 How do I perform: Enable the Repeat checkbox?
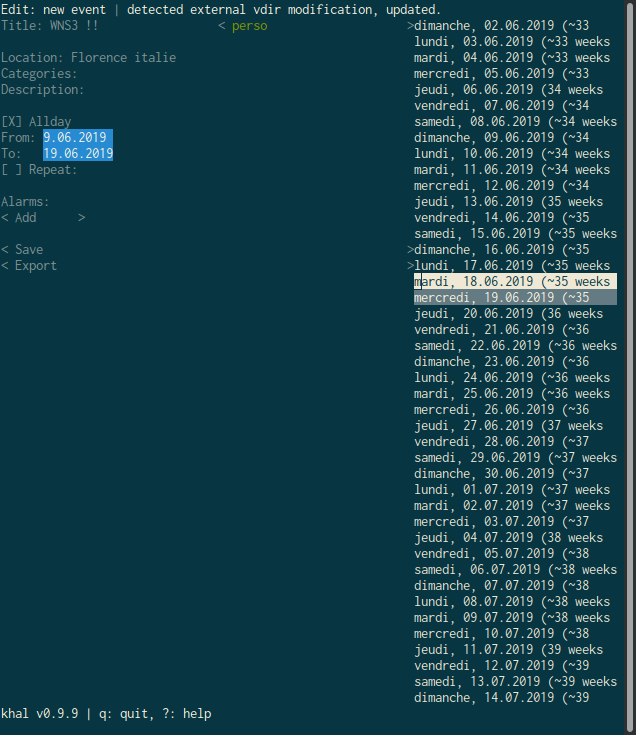11,170
